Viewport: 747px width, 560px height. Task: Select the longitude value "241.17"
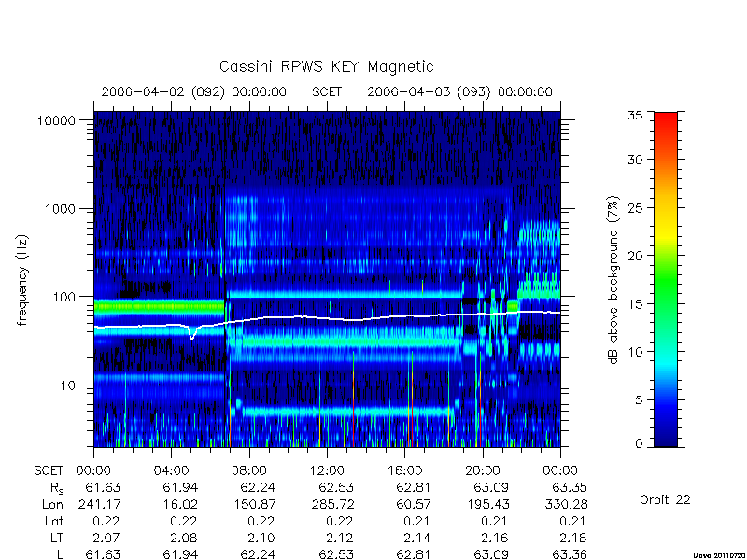click(x=100, y=504)
